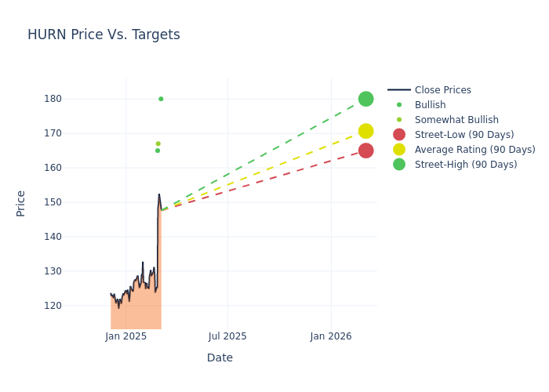The height and width of the screenshot is (392, 549).
Task: Click the yellow Average Rating legend swatch
Action: [x=399, y=150]
